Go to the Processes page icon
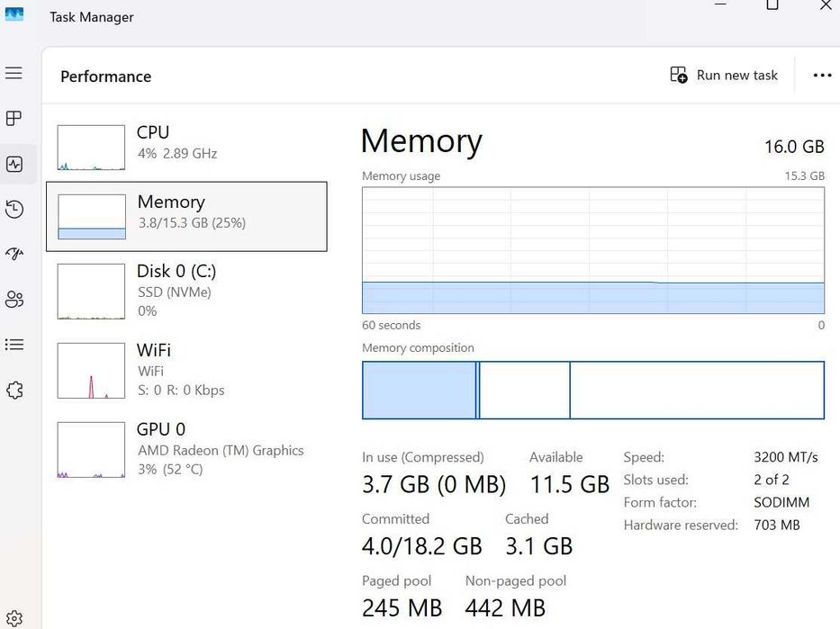 [14, 119]
